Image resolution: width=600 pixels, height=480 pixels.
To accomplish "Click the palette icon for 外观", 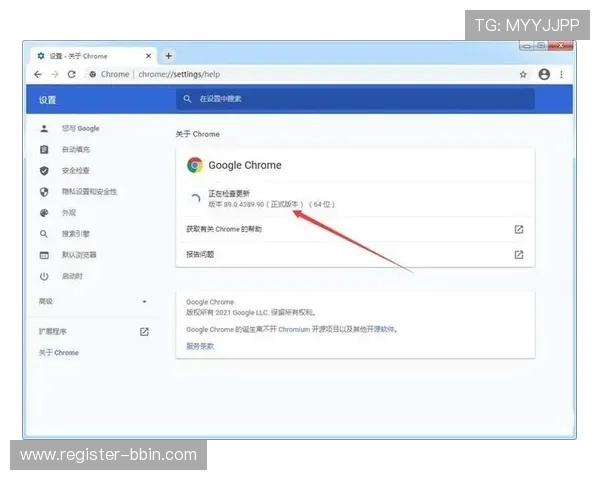I will click(44, 213).
